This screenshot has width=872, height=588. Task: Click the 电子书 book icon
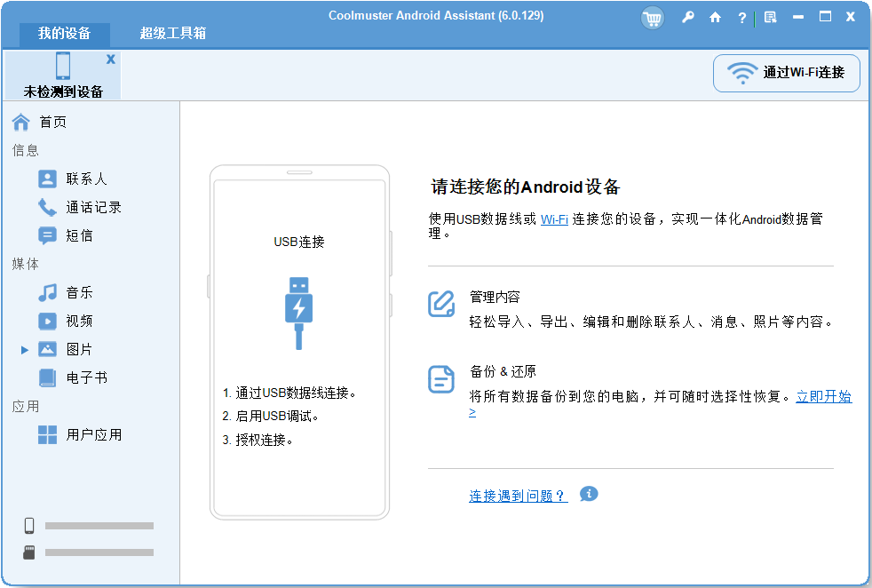click(47, 377)
